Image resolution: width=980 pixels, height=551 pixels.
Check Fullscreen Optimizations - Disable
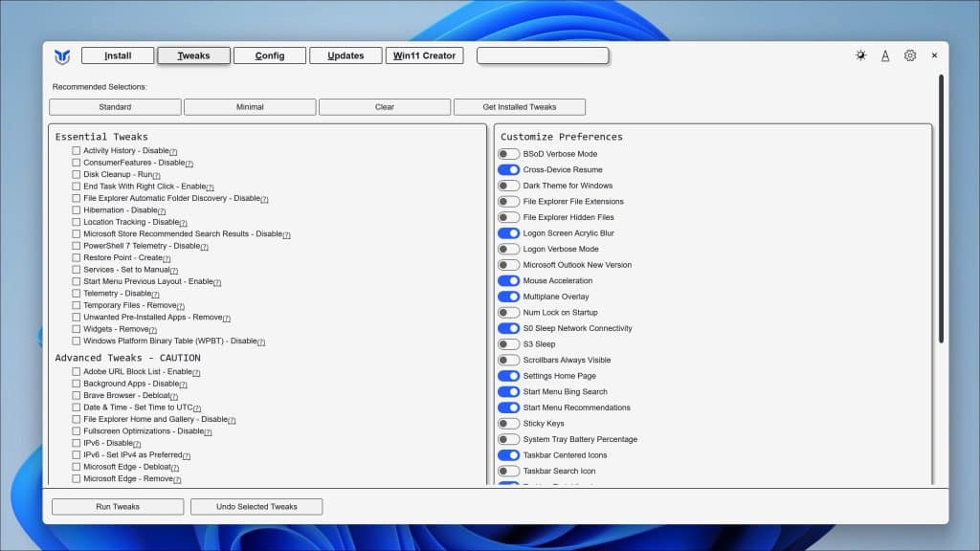coord(77,431)
